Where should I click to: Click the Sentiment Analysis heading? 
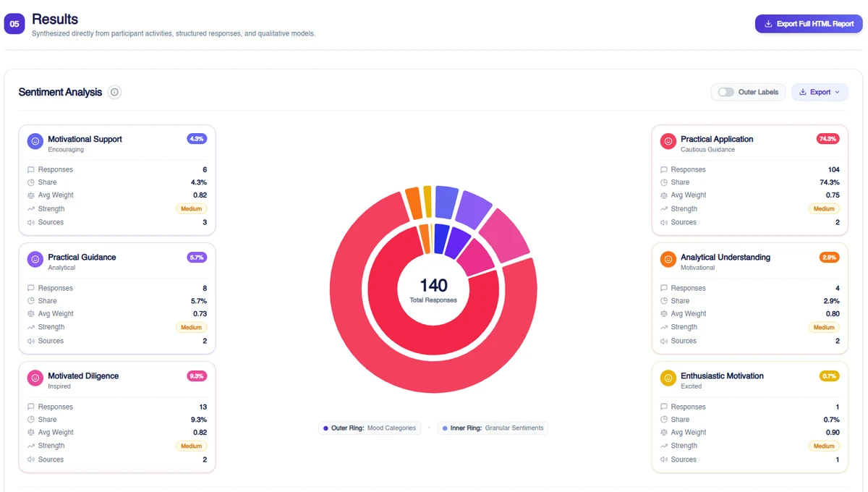click(x=60, y=92)
